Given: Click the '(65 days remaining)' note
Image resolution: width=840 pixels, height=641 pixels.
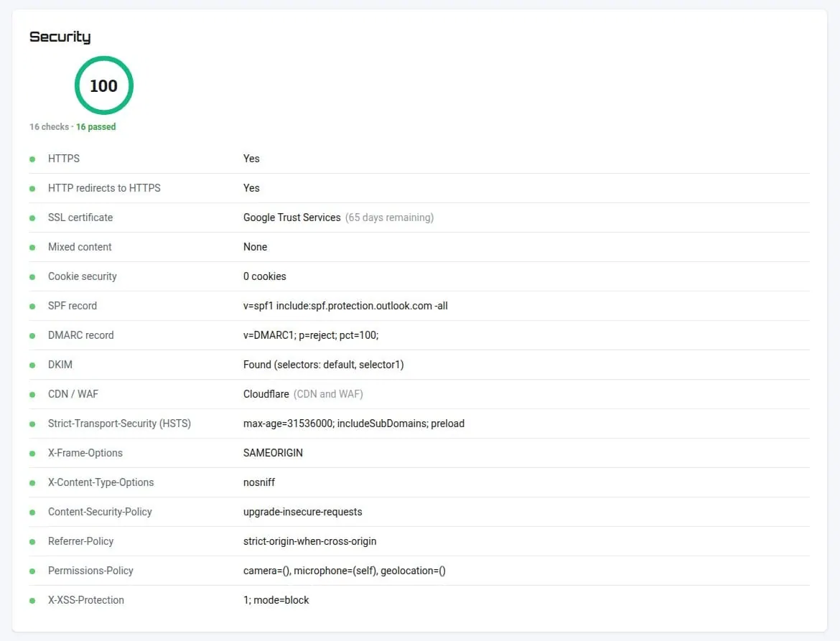Looking at the screenshot, I should [389, 217].
